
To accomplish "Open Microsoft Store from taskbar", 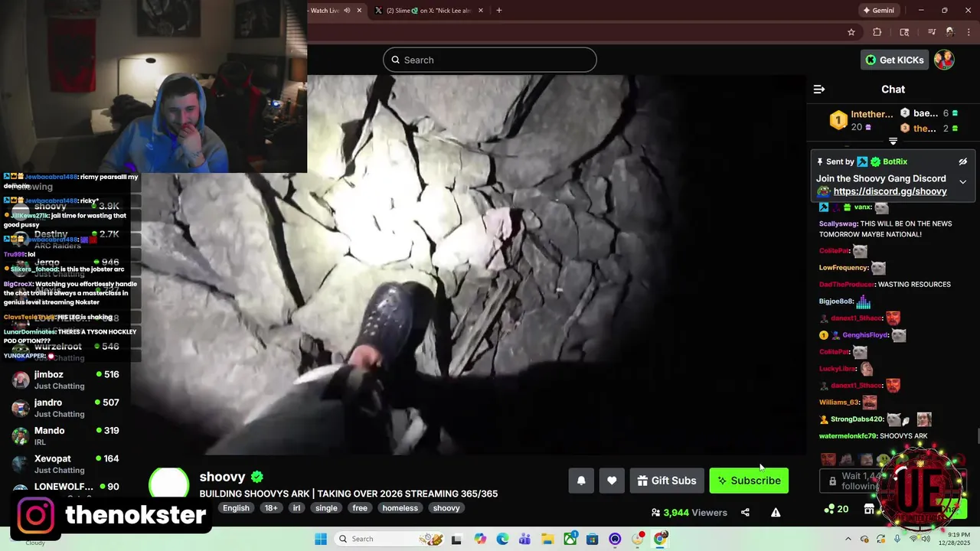I will pyautogui.click(x=593, y=539).
